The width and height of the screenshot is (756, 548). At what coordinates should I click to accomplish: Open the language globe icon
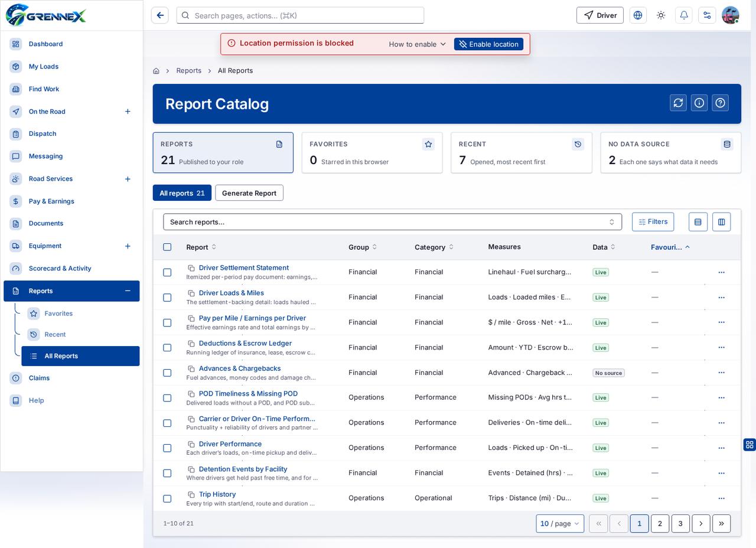pyautogui.click(x=638, y=15)
